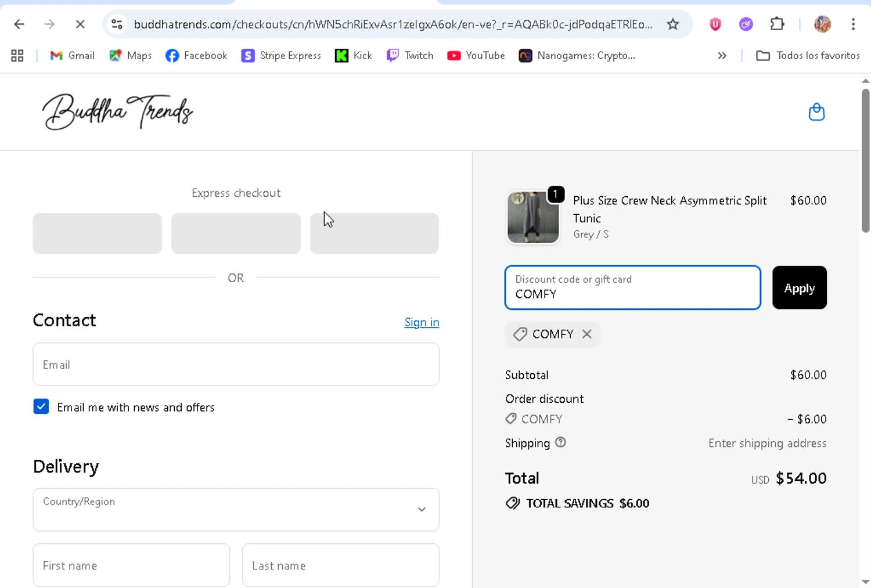Remove the COMFY discount tag
Screen dimensions: 871x588
point(587,334)
